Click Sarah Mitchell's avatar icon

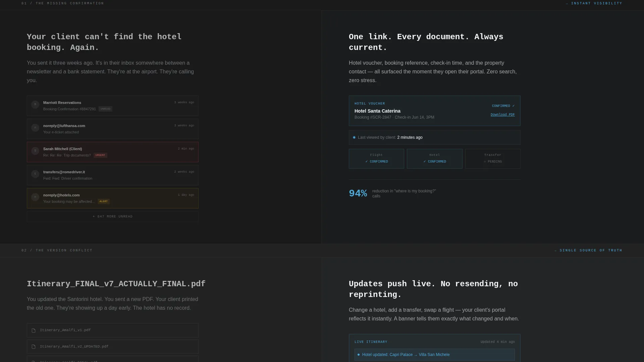click(35, 151)
